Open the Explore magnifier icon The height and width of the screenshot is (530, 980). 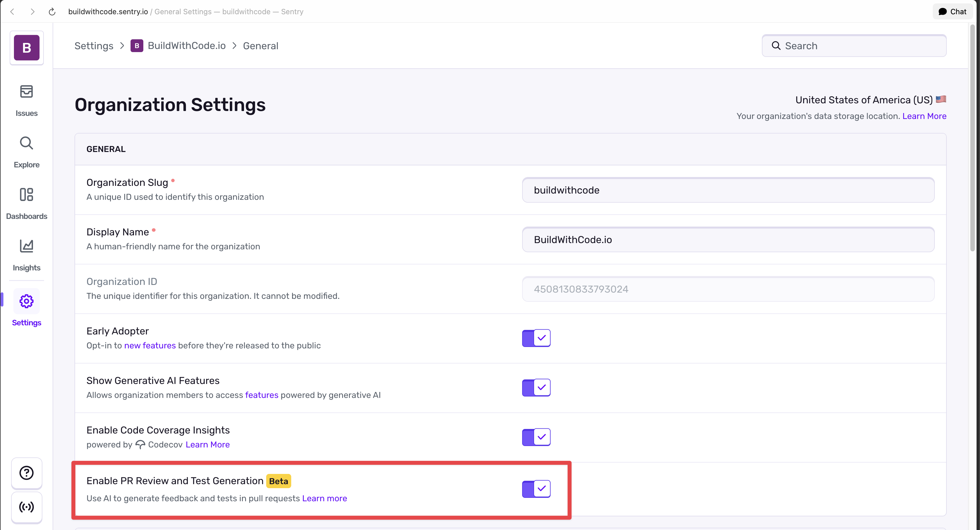pyautogui.click(x=27, y=143)
